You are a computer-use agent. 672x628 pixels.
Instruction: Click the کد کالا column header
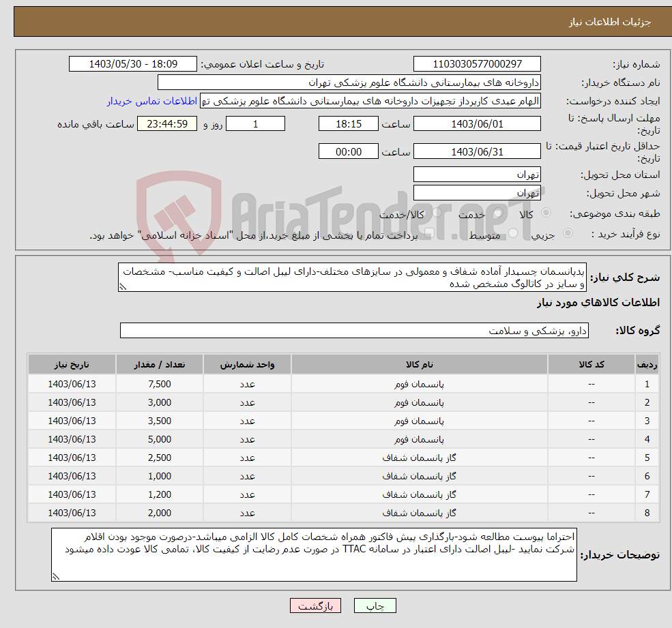pos(591,365)
